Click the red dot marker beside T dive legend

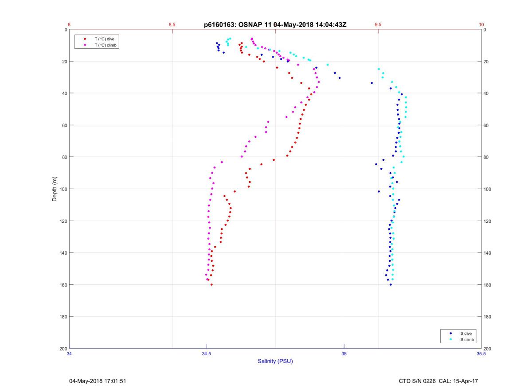(85, 39)
